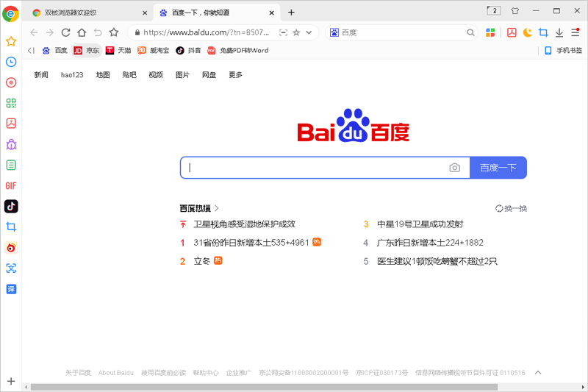Click the home button in toolbar
Viewport: 588px width, 392px height.
point(82,32)
